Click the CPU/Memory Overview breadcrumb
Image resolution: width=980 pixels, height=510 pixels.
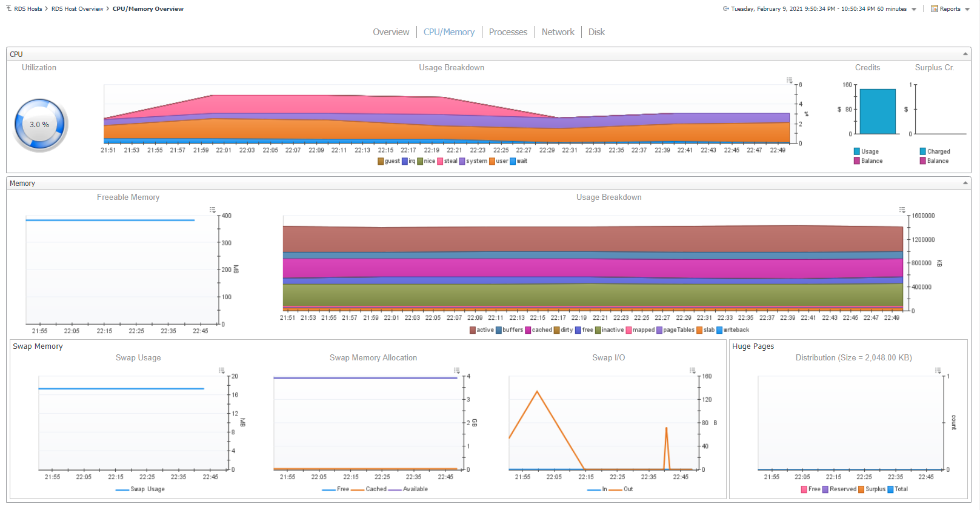[x=148, y=9]
